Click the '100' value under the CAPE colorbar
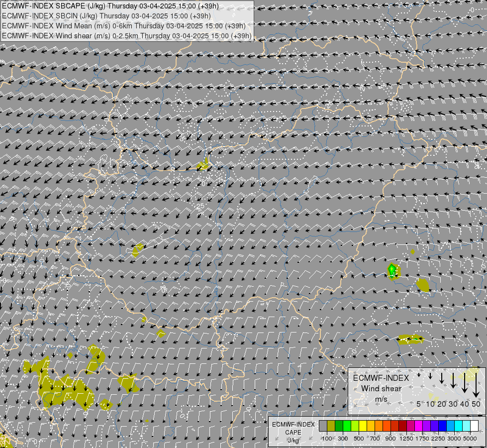Image resolution: width=487 pixels, height=448 pixels. pos(327,439)
